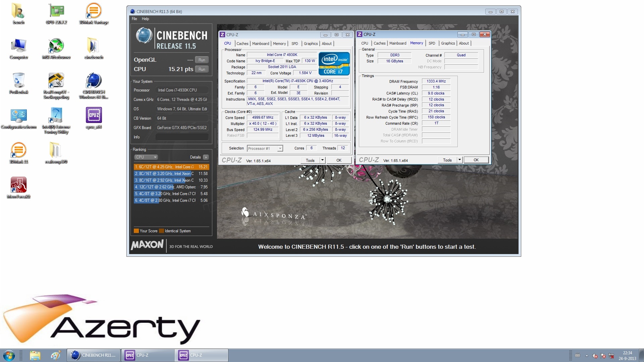
Task: Select the orange 6C/12T ranking entry
Action: tap(171, 167)
